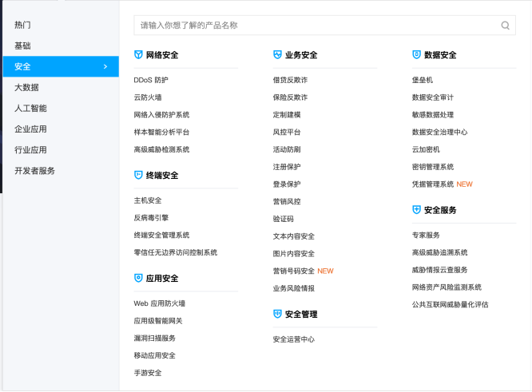This screenshot has width=532, height=392.
Task: Expand the 安全 menu chevron arrow
Action: (x=105, y=66)
